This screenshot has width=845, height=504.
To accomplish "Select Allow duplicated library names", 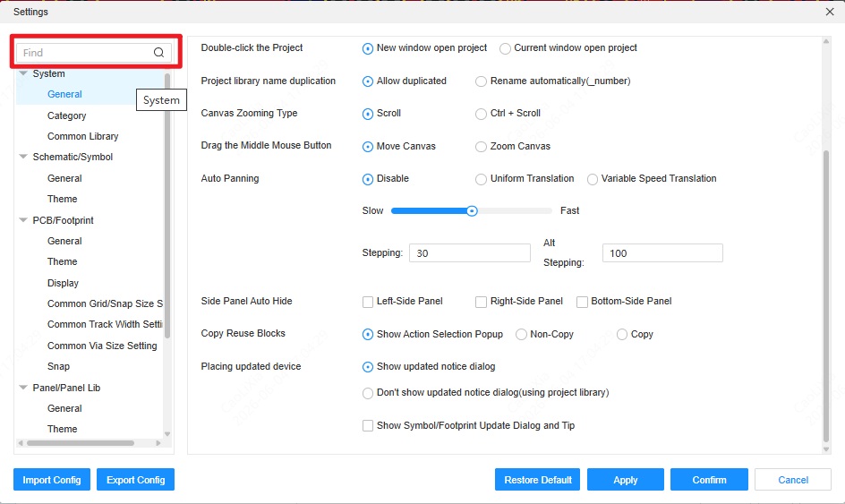I will 368,81.
